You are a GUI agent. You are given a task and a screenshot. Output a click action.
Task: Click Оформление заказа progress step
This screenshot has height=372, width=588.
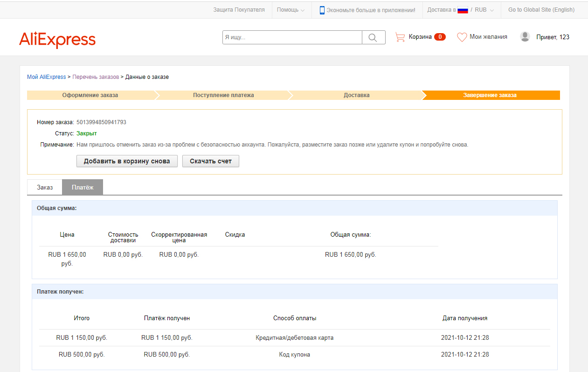click(x=90, y=95)
